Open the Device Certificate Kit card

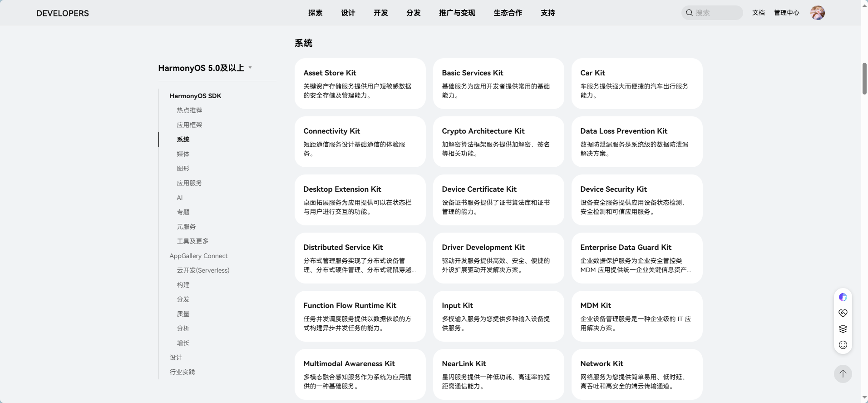click(498, 200)
